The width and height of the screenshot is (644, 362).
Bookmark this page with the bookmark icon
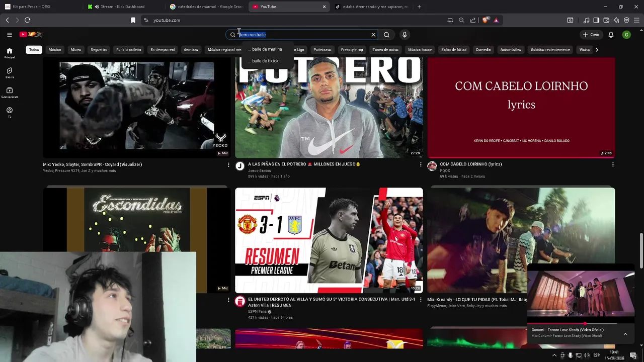pyautogui.click(x=133, y=20)
